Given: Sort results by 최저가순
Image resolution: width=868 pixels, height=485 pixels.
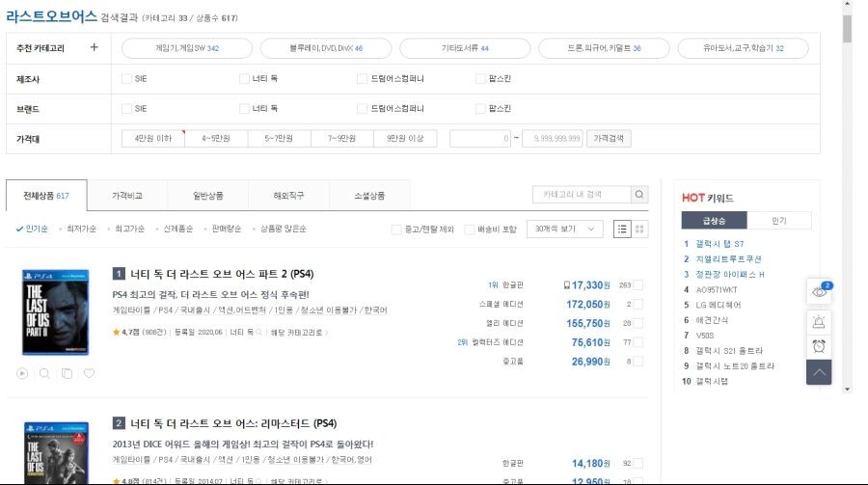Looking at the screenshot, I should [81, 229].
